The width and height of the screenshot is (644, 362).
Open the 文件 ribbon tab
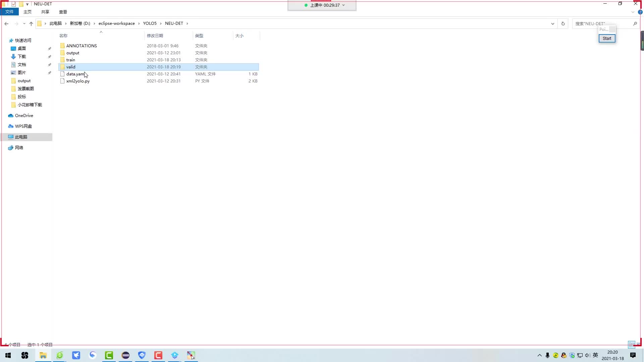9,12
